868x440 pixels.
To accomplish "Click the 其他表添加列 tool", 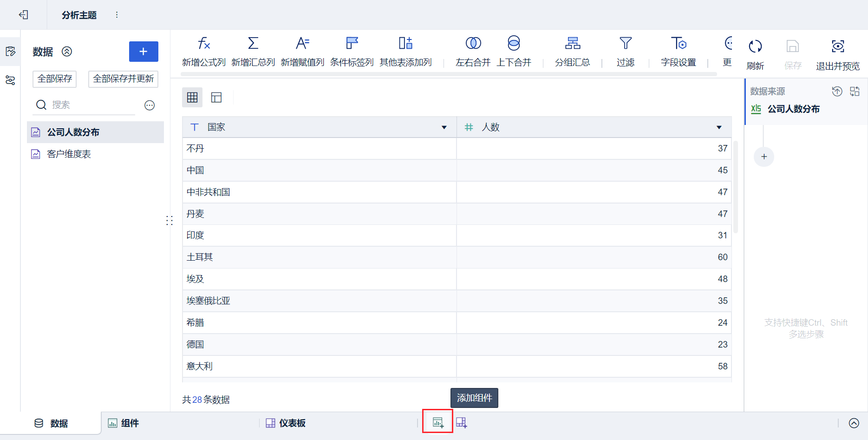I will (x=405, y=52).
